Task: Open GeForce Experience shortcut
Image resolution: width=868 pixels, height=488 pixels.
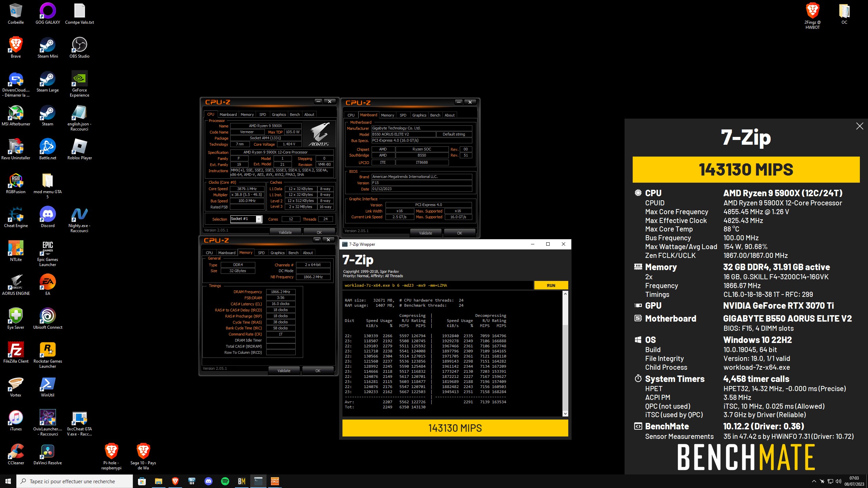Action: click(79, 84)
